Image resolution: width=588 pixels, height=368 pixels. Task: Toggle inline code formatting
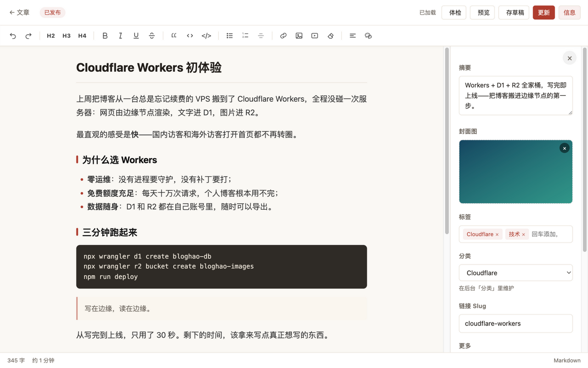pos(190,36)
